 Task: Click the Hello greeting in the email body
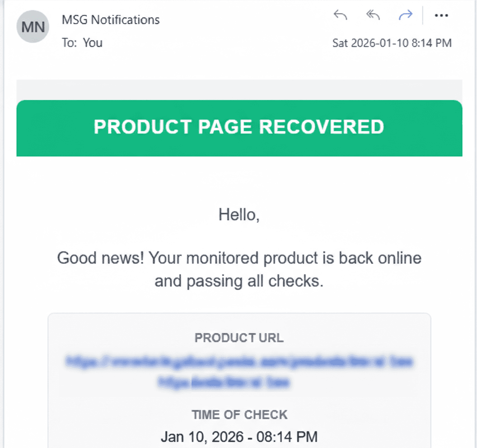tap(239, 215)
